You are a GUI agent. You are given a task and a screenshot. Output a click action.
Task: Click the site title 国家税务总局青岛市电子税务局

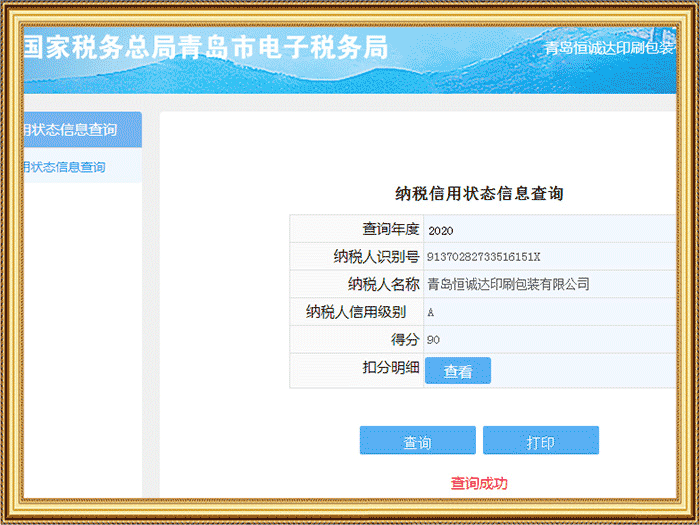(x=205, y=49)
